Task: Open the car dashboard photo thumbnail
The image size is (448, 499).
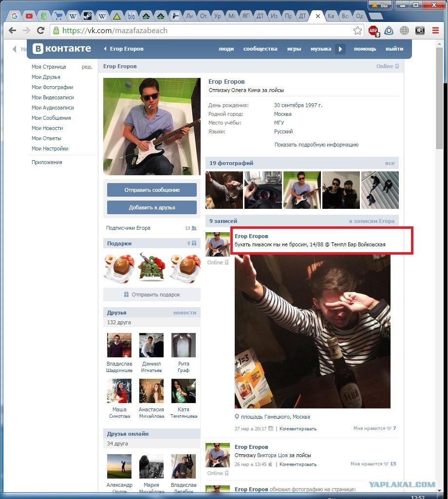Action: [x=263, y=190]
